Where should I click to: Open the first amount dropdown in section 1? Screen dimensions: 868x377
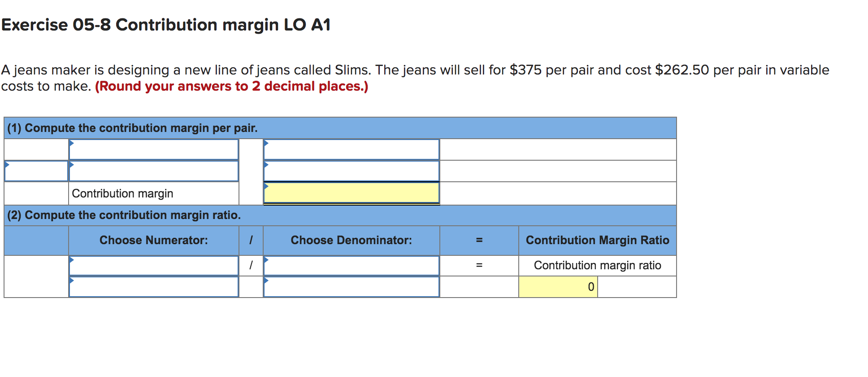tap(351, 149)
